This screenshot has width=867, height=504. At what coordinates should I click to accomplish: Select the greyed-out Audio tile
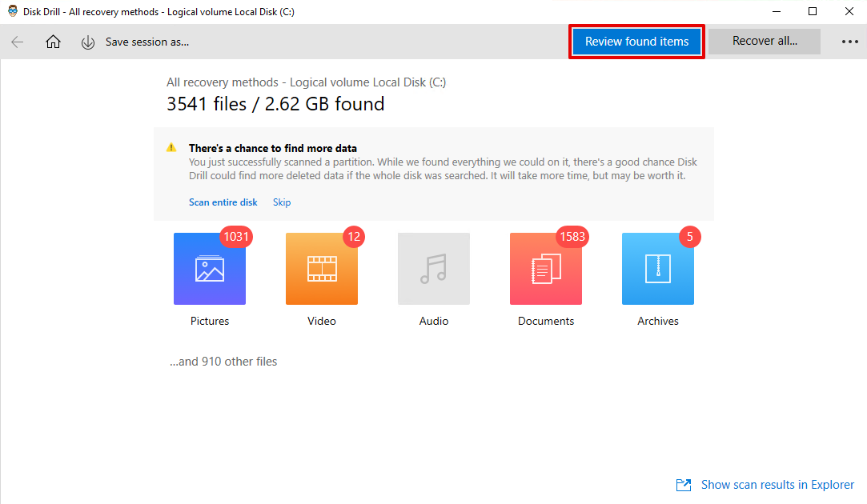point(434,269)
